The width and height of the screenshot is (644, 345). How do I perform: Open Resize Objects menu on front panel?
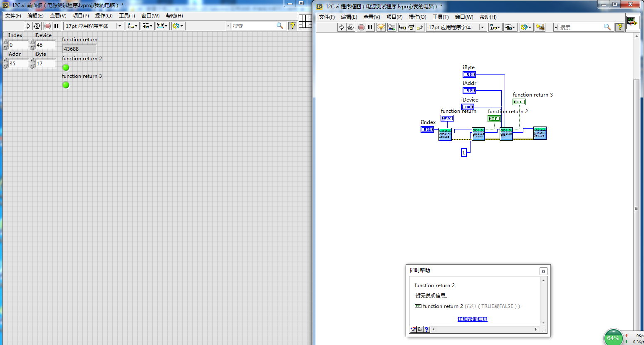(x=162, y=26)
